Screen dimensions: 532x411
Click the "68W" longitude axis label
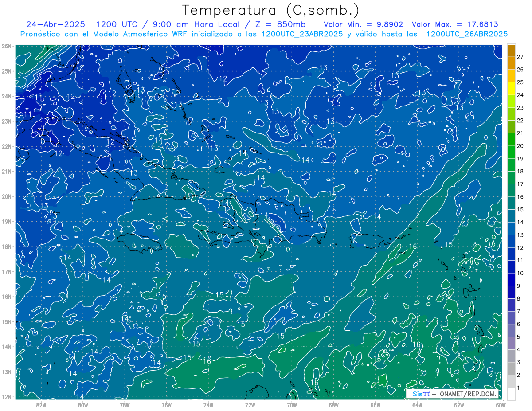coord(334,405)
